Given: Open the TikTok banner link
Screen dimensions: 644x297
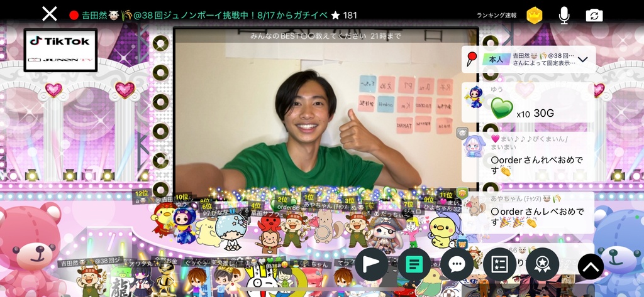Looking at the screenshot, I should 60,41.
